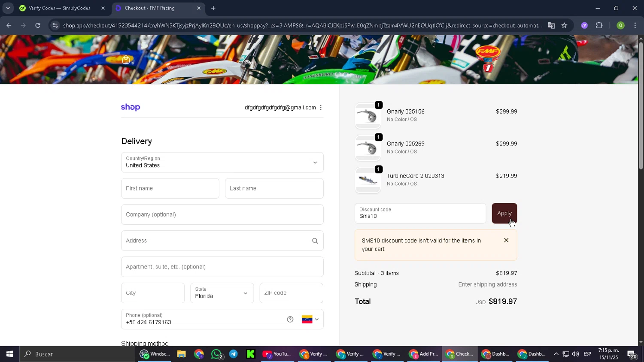Click the Gnarly 025156 product thumbnail
The image size is (644, 362).
click(368, 116)
